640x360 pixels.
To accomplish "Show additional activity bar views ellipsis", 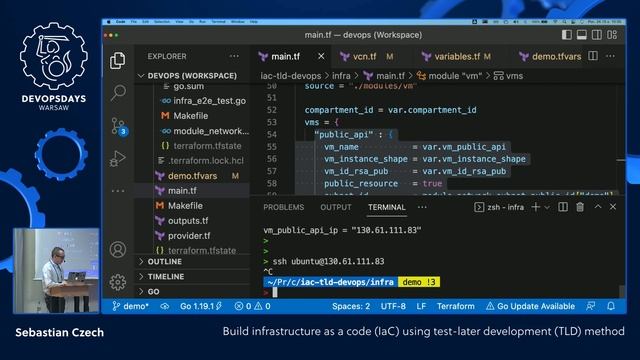I will pos(118,191).
